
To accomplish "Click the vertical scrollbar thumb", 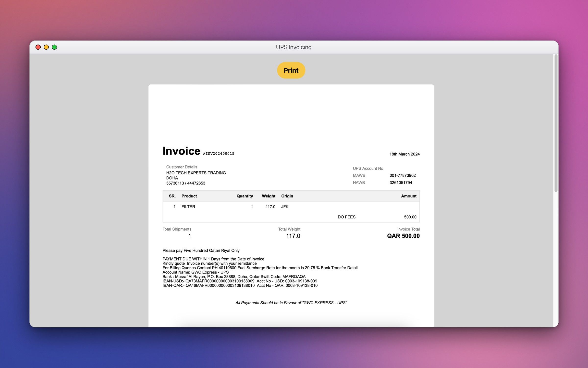I will click(556, 123).
